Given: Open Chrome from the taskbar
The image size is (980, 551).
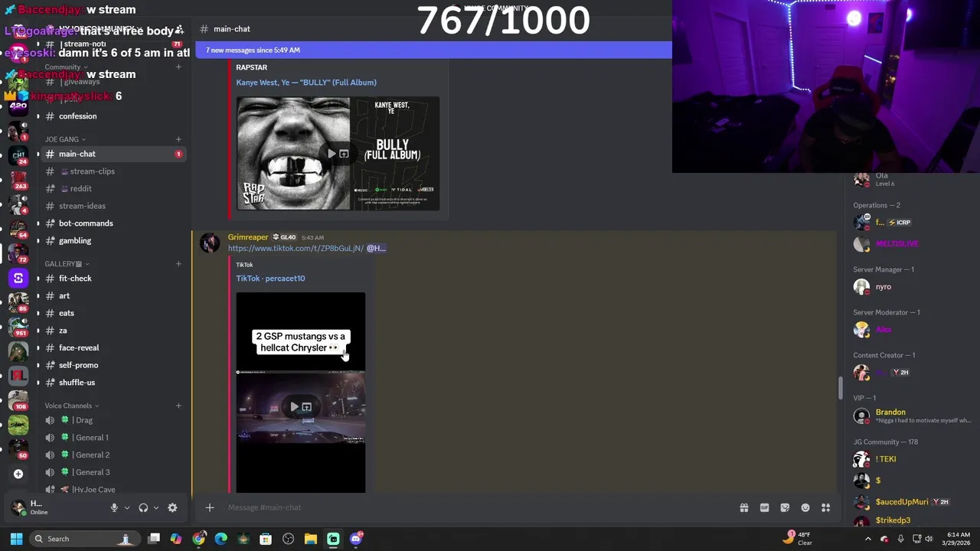Looking at the screenshot, I should [x=199, y=539].
